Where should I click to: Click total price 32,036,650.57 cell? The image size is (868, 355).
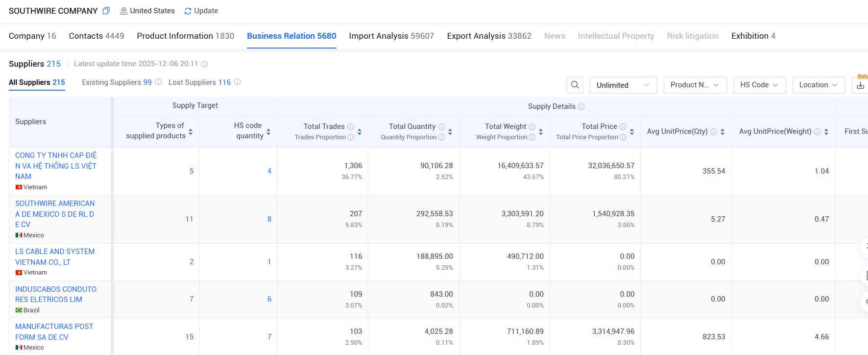[x=611, y=166]
